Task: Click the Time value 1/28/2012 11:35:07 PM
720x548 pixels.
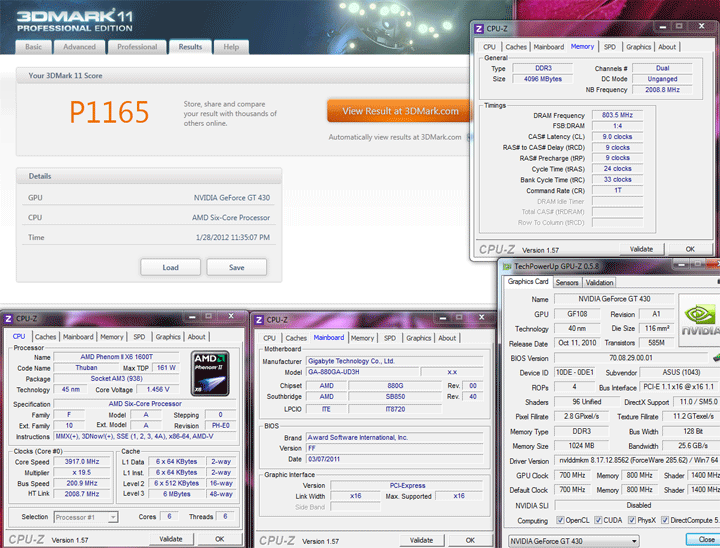Action: tap(233, 237)
